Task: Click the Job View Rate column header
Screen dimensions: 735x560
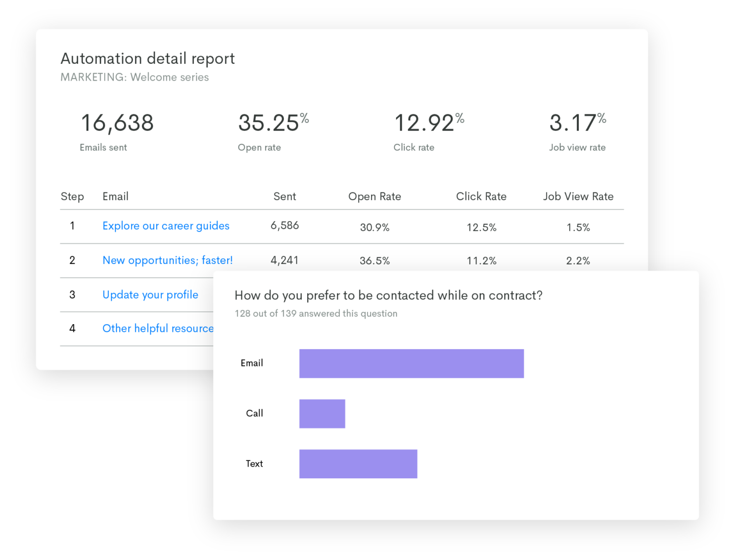Action: coord(578,197)
